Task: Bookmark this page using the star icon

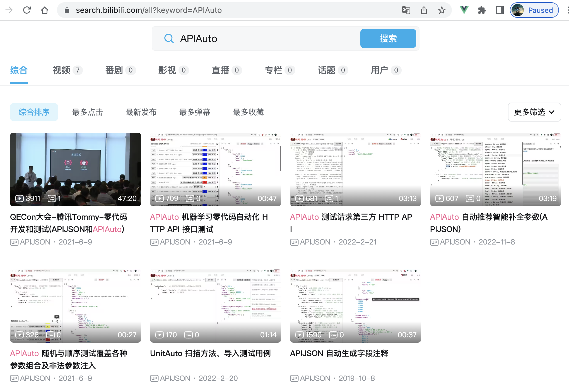Action: point(442,10)
